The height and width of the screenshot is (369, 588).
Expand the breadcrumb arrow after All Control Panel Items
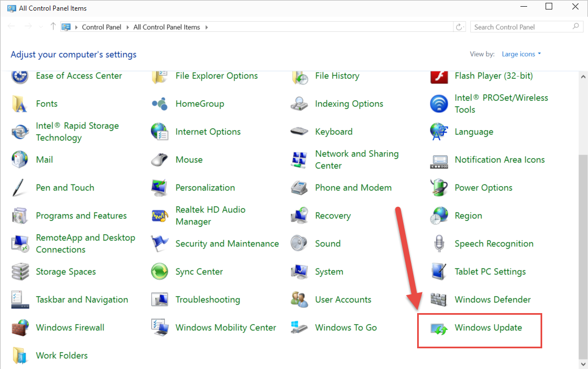pyautogui.click(x=206, y=27)
